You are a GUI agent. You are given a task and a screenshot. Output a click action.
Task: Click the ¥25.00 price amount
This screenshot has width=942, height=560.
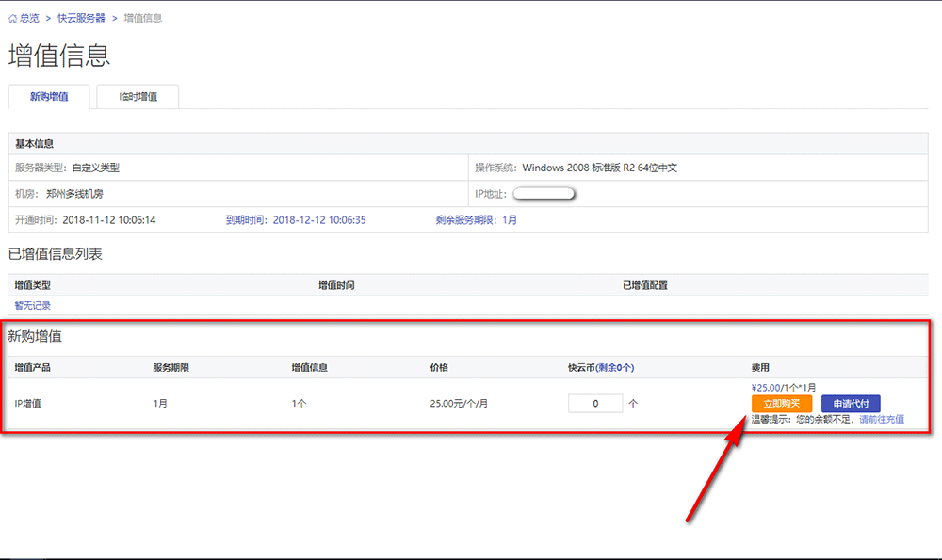[766, 387]
